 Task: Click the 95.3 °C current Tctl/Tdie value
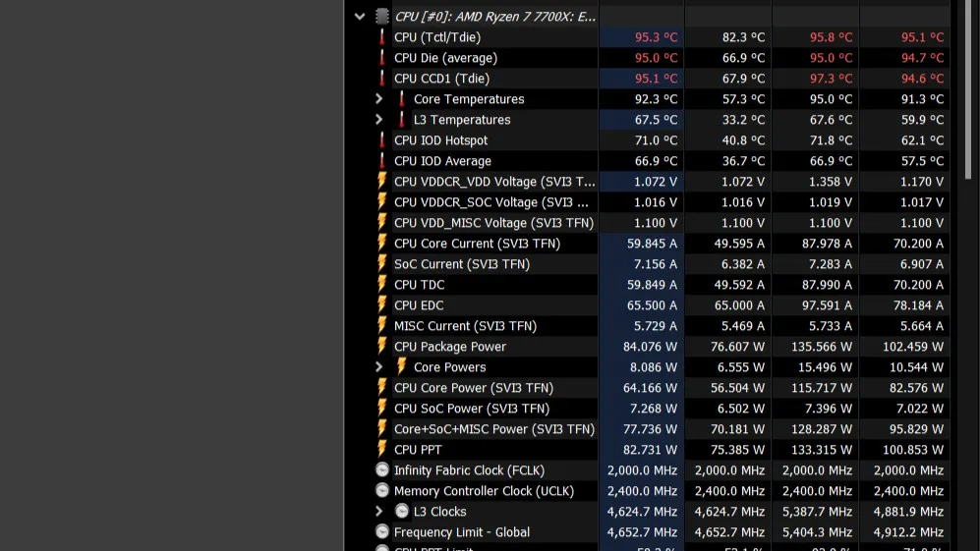pos(656,37)
